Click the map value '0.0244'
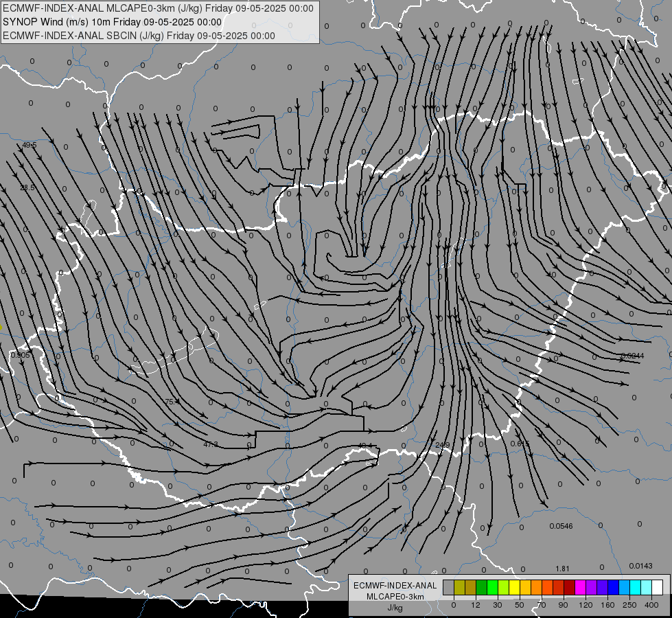Screen dimensions: 672x618 (x=632, y=356)
